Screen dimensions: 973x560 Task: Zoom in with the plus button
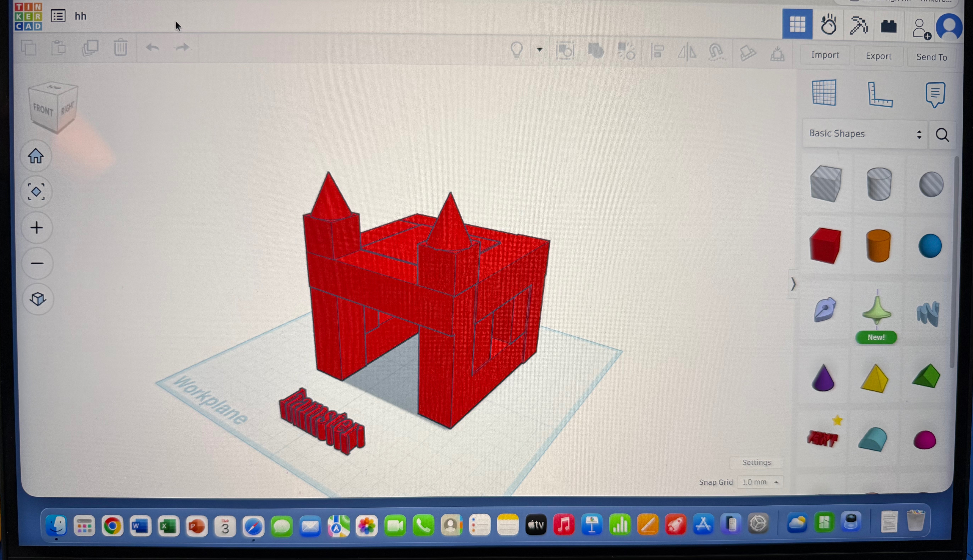tap(37, 228)
